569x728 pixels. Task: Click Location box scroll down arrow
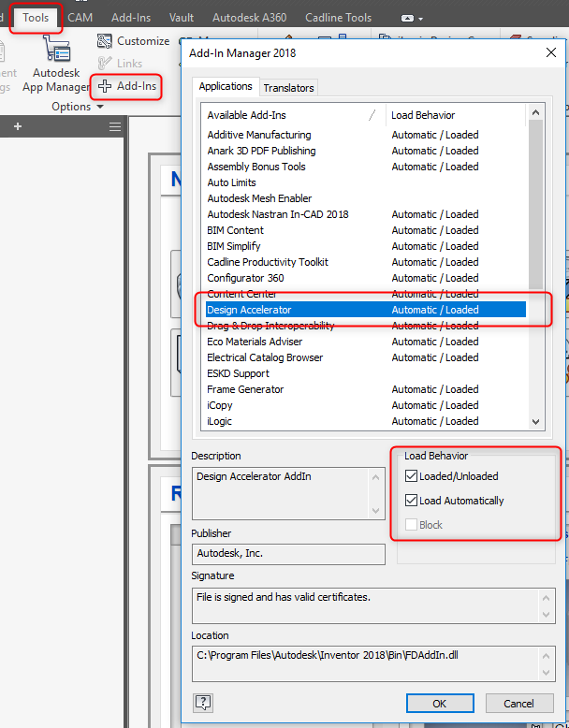[x=547, y=672]
